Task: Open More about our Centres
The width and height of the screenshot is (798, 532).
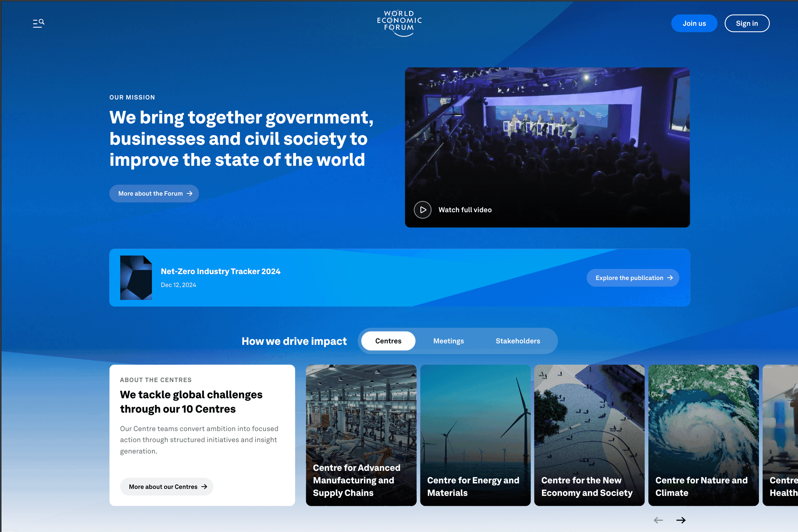Action: coord(167,487)
